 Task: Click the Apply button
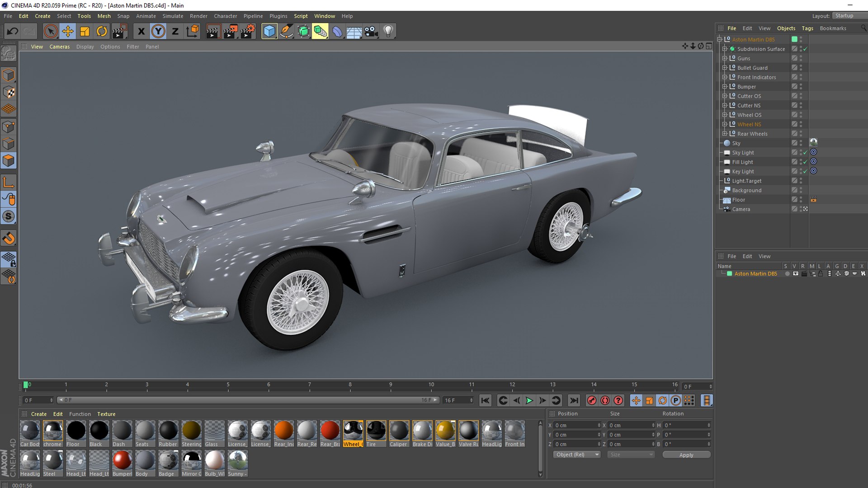(x=686, y=455)
